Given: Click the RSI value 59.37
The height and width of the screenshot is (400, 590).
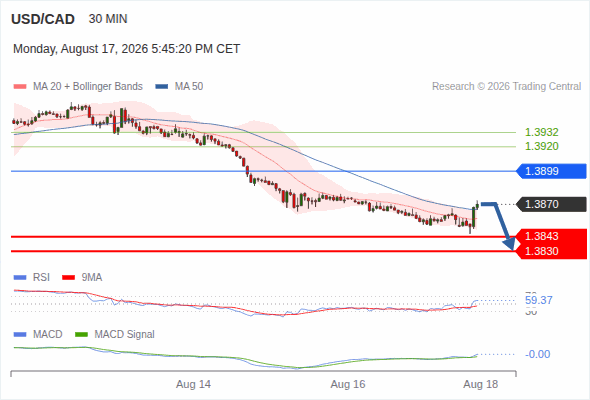Looking at the screenshot, I should (x=539, y=300).
